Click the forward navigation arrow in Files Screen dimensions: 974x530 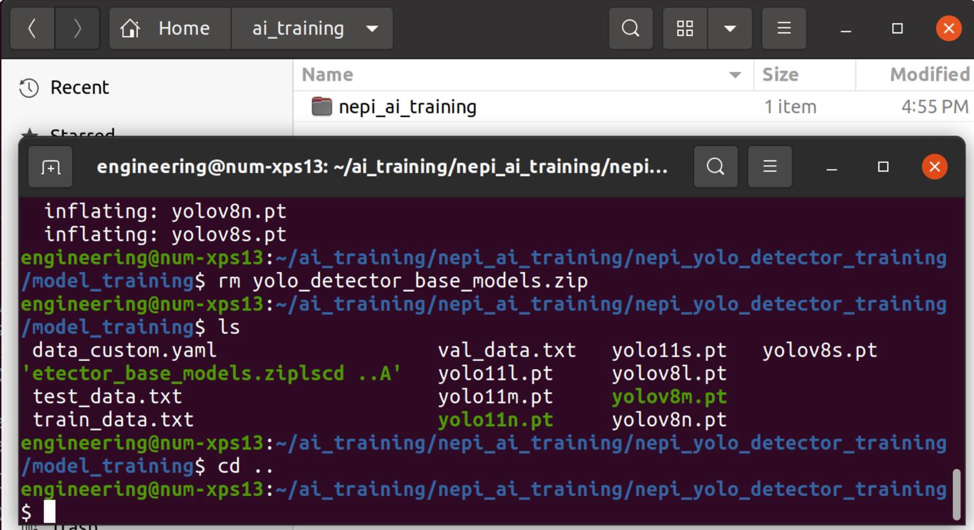pos(77,29)
